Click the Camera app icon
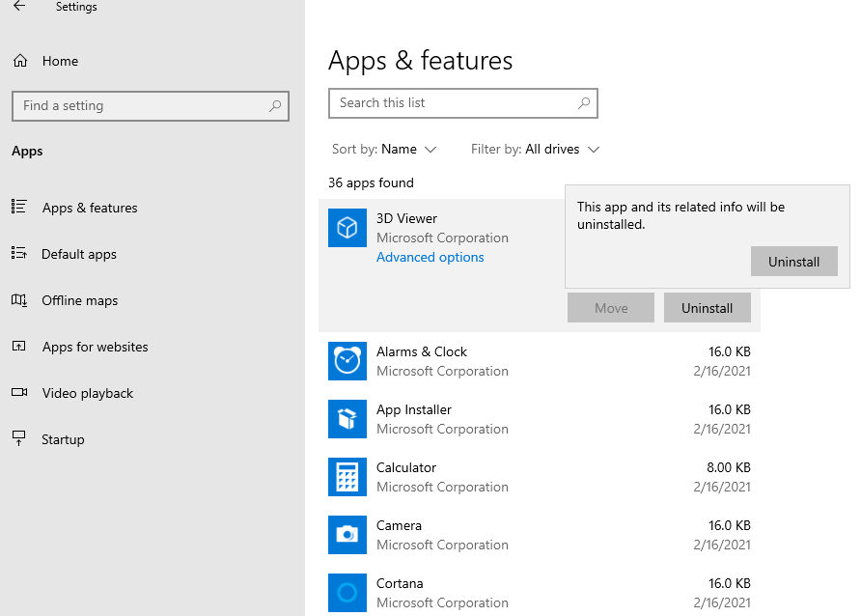 point(347,535)
